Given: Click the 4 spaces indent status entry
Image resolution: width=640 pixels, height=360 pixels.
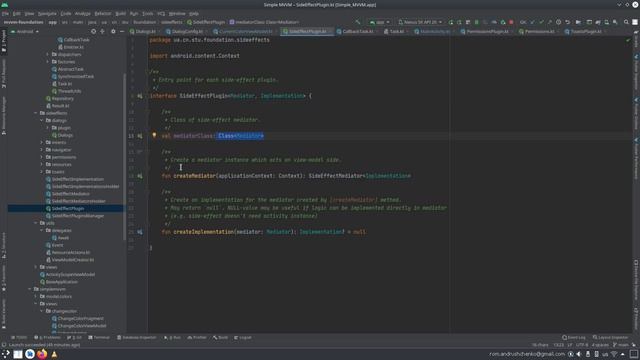Looking at the screenshot, I should pos(600,345).
